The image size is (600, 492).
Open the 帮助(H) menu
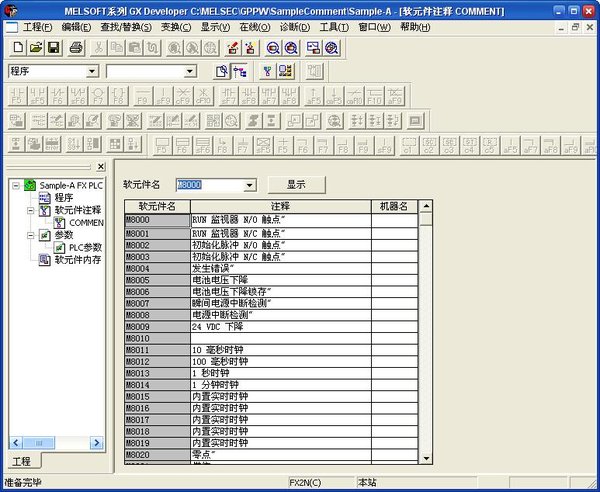[415, 27]
